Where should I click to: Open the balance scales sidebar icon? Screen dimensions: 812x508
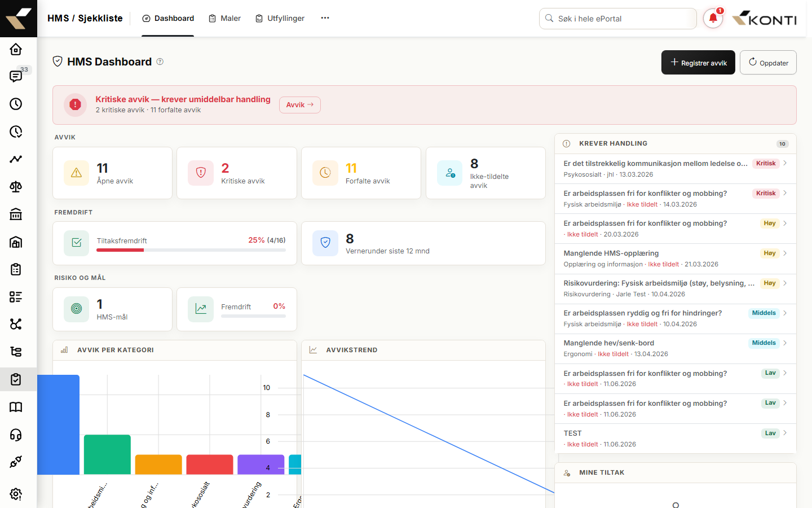point(16,187)
